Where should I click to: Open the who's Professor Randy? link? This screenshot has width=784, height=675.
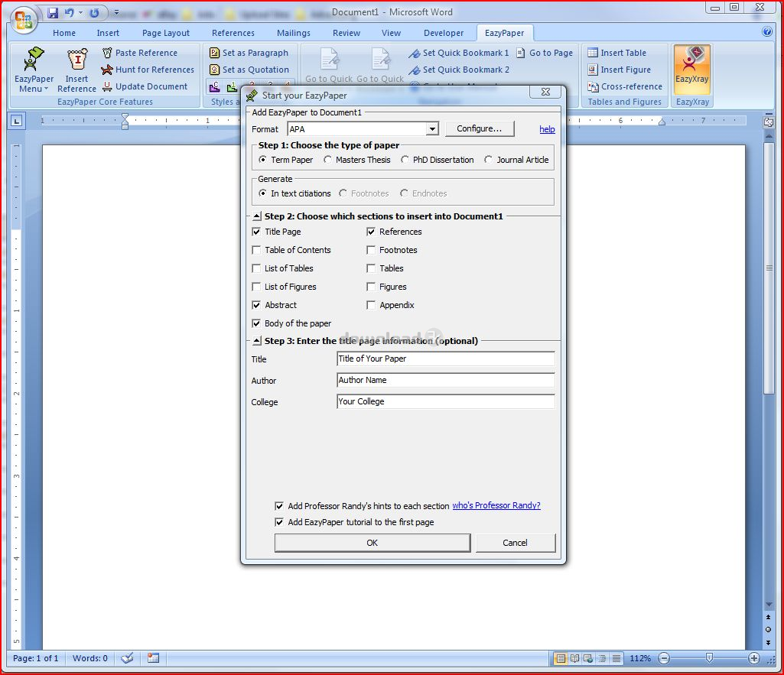(496, 505)
